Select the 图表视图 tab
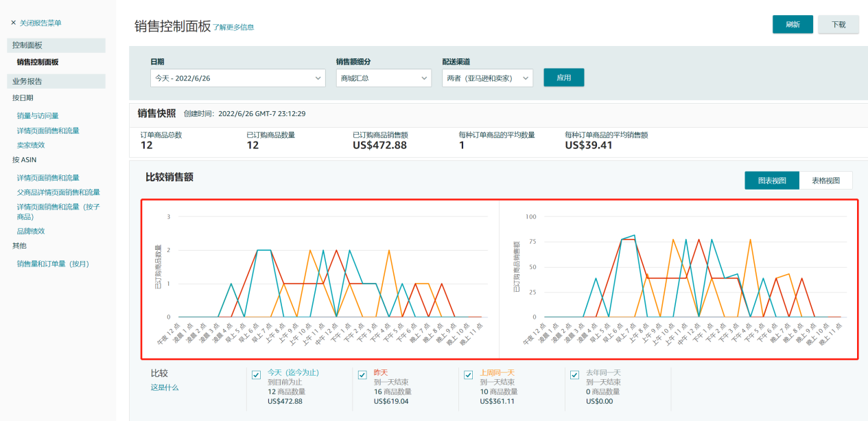This screenshot has width=868, height=421. (772, 181)
